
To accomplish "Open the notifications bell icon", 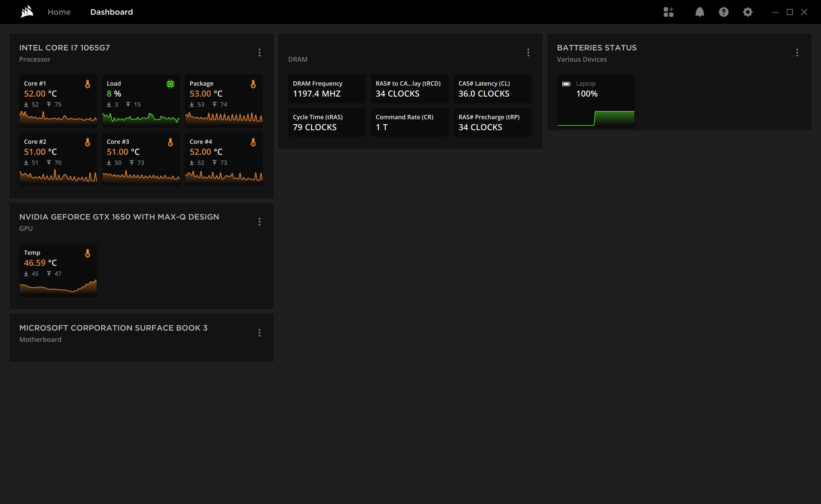I will [x=699, y=12].
